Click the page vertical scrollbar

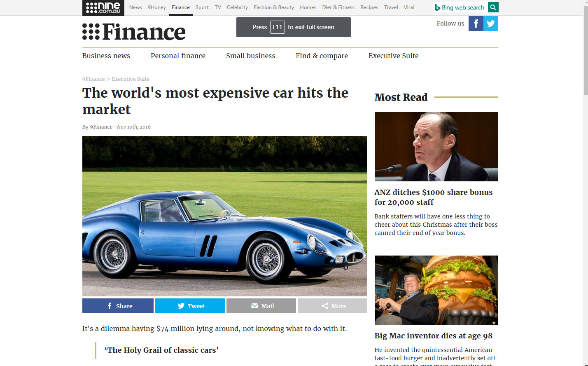pos(586,183)
